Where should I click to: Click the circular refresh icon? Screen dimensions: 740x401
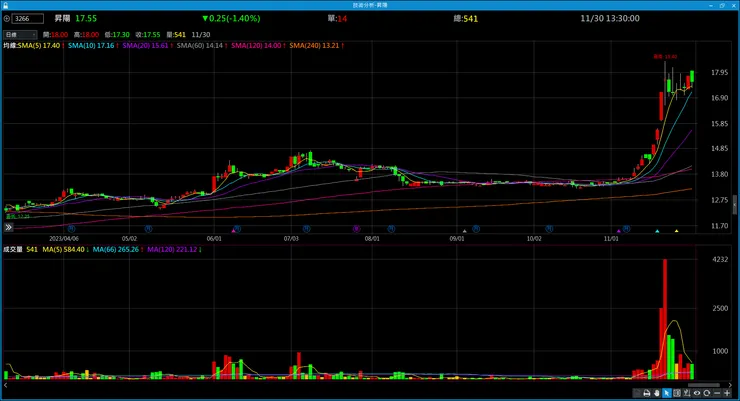(706, 393)
